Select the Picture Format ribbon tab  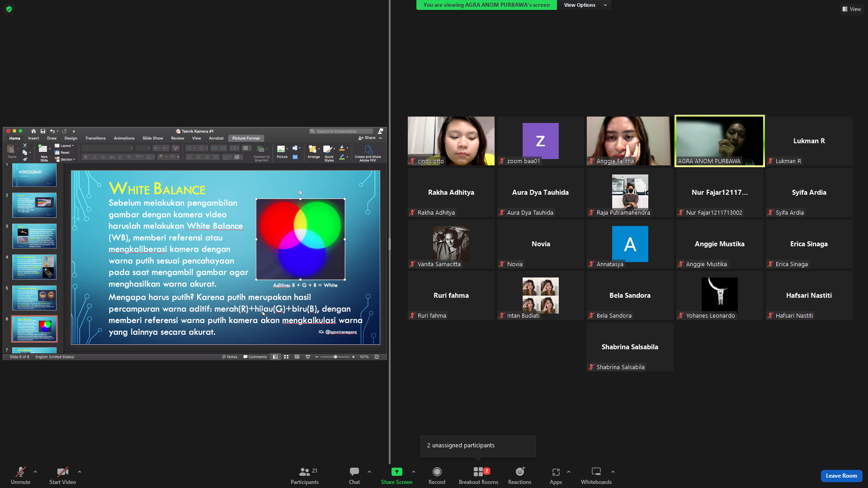(246, 138)
